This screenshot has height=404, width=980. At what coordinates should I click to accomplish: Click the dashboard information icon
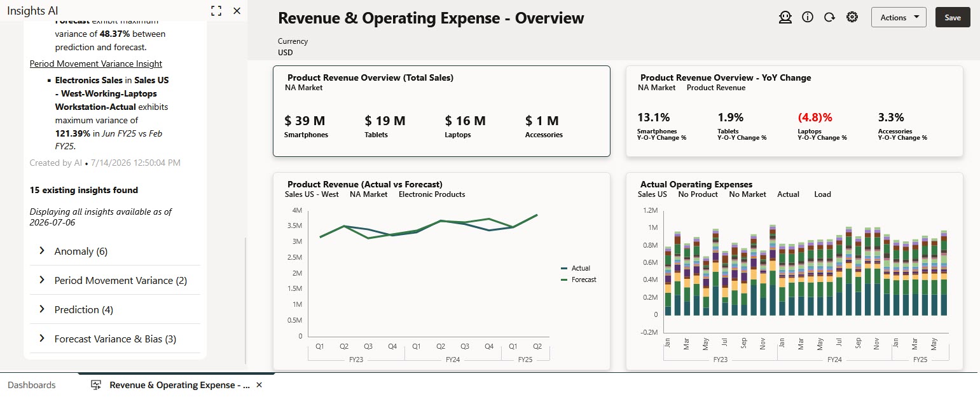click(x=808, y=17)
